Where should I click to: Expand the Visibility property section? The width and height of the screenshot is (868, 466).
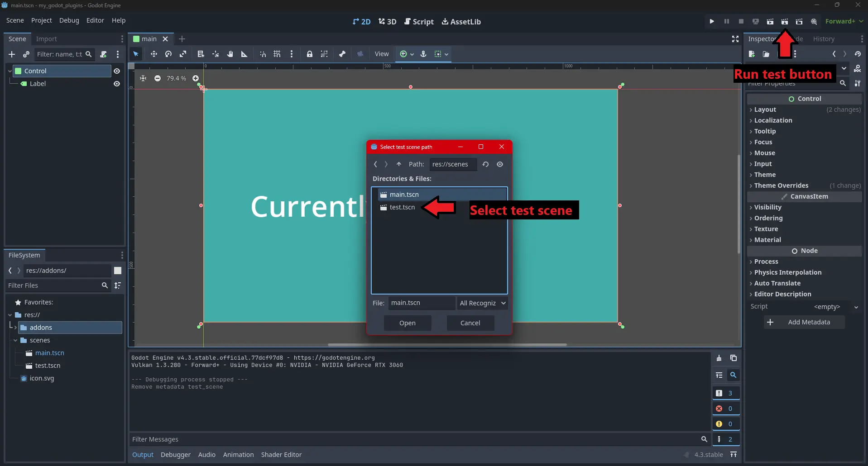(x=805, y=207)
